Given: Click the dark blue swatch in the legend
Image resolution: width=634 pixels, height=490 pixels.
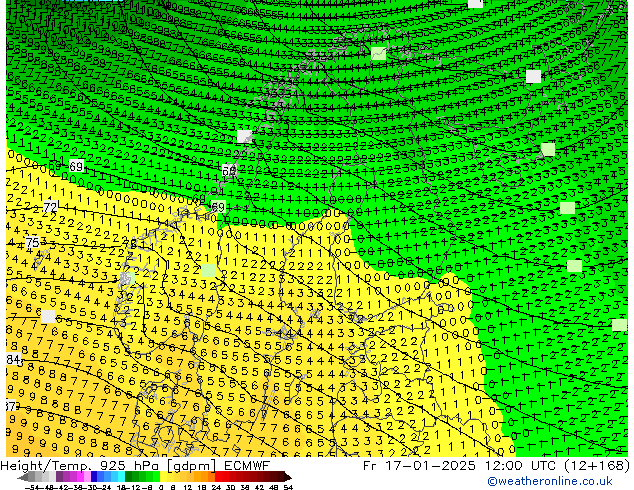Looking at the screenshot, I should pos(94,477).
